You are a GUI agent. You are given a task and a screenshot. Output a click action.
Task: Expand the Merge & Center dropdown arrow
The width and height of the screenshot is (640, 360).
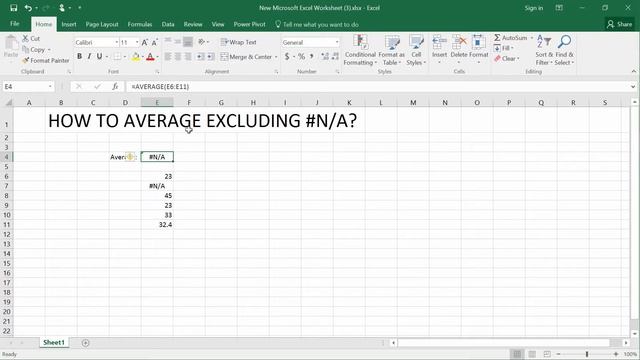pos(276,57)
